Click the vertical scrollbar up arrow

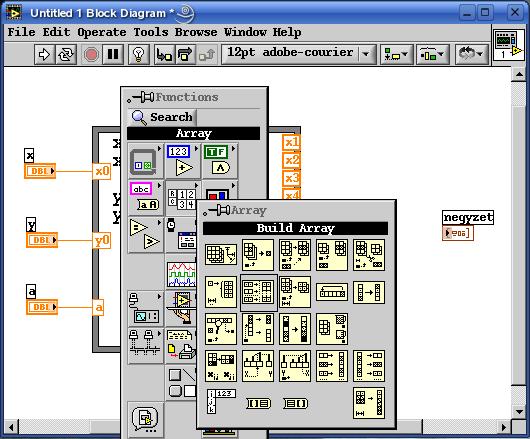519,74
